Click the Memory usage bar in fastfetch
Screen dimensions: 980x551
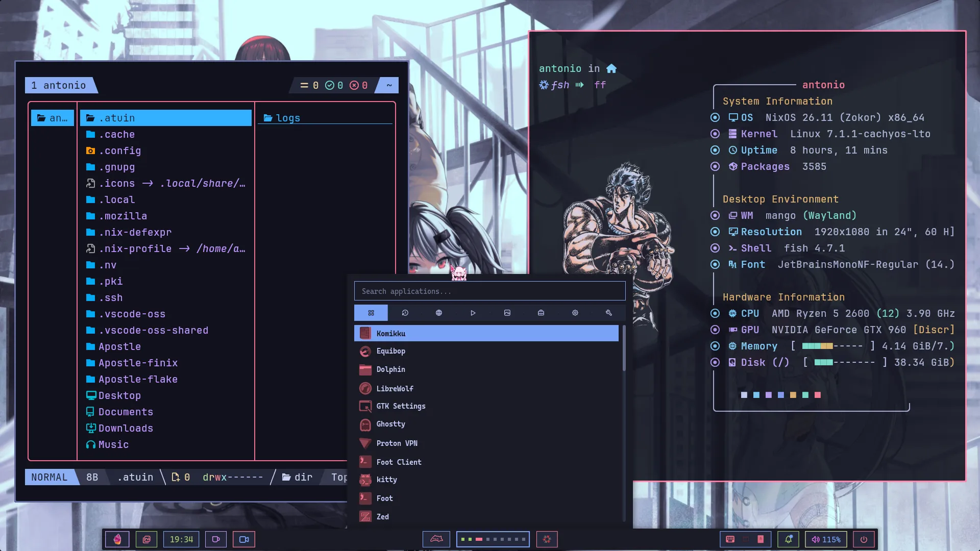point(832,346)
